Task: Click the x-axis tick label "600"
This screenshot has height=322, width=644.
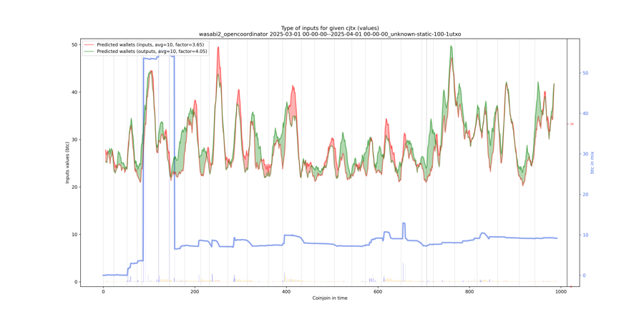Action: (x=378, y=292)
